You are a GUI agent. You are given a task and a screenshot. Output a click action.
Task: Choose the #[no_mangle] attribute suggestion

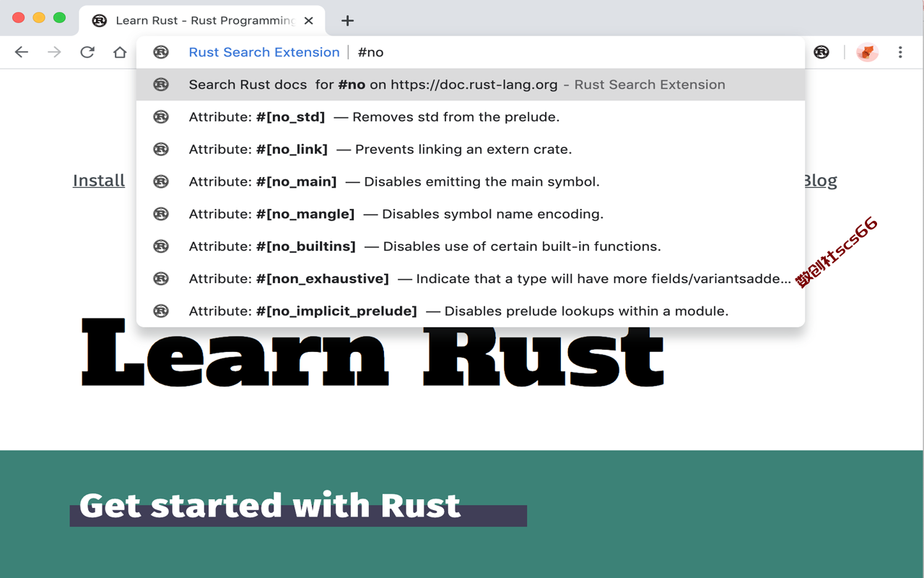click(x=471, y=214)
